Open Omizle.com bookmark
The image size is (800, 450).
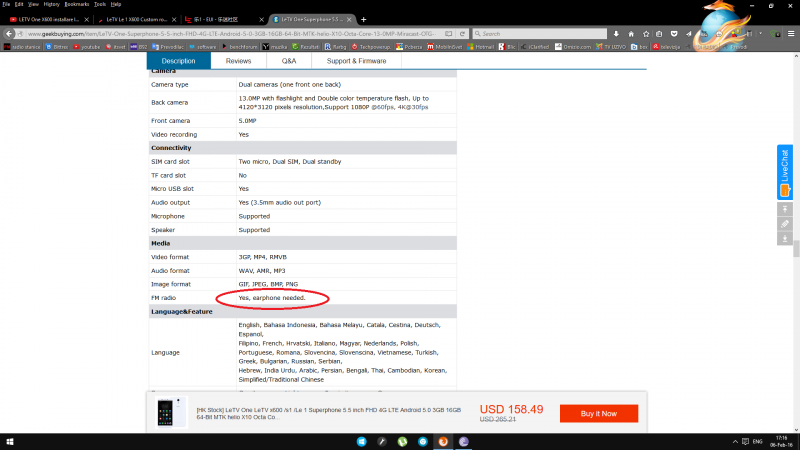point(573,47)
